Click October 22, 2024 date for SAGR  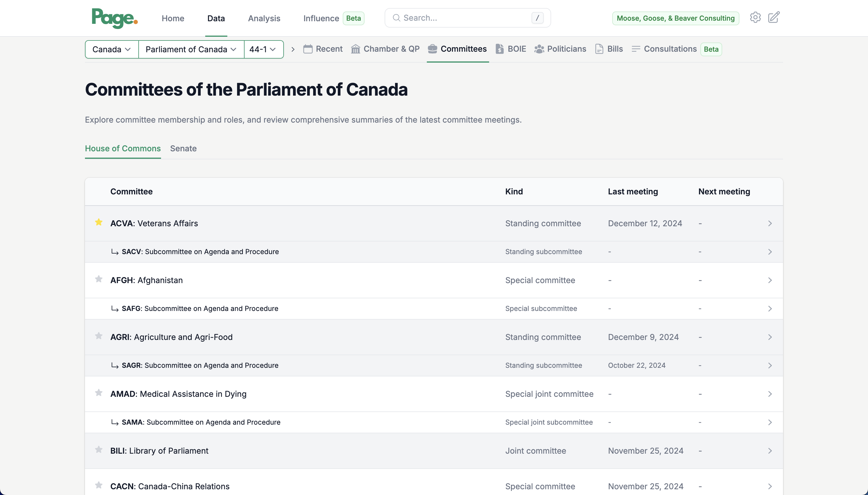637,366
